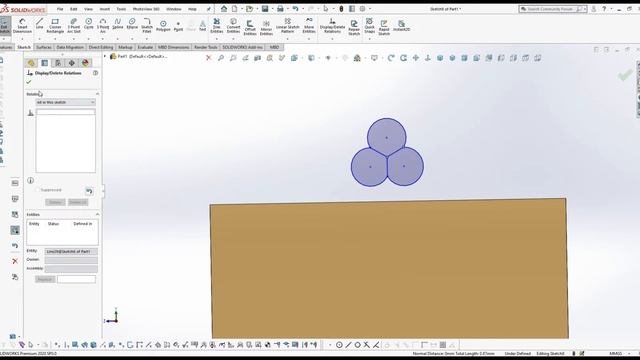Activate Offset Entities tool
Image resolution: width=640 pixels, height=360 pixels.
click(x=250, y=28)
